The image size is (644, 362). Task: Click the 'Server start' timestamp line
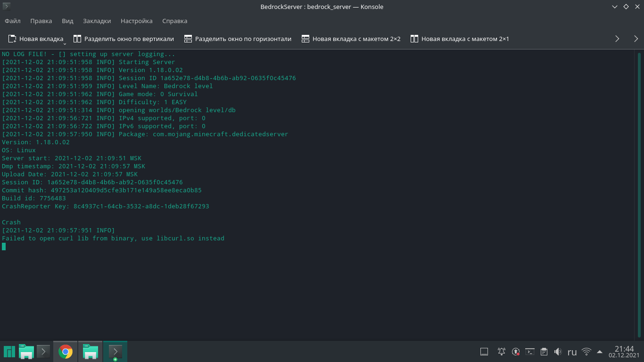point(72,158)
